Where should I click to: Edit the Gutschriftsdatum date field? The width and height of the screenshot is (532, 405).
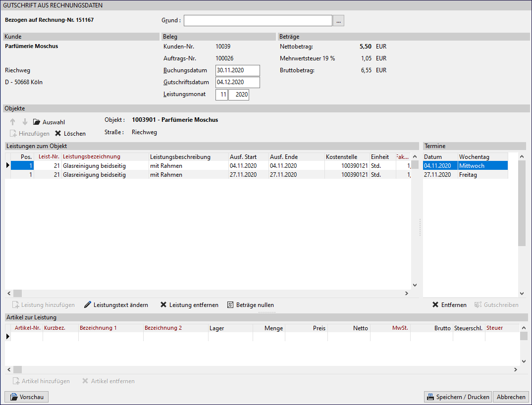coord(237,82)
